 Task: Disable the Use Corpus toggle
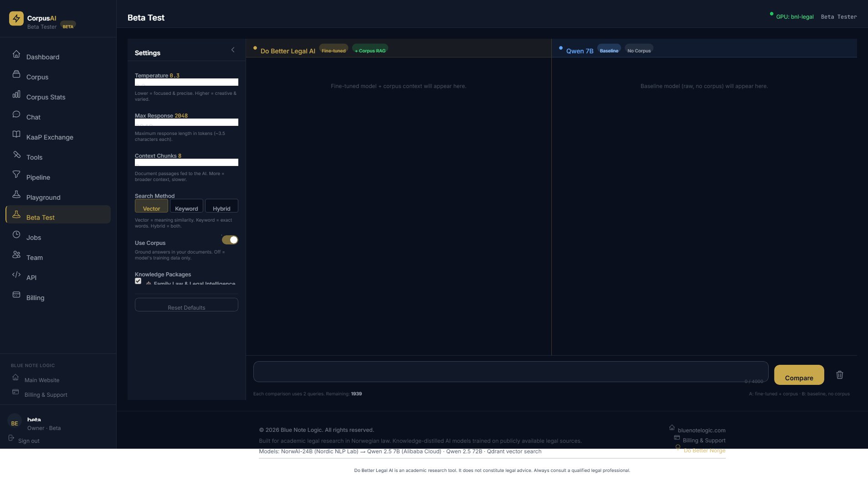(231, 239)
